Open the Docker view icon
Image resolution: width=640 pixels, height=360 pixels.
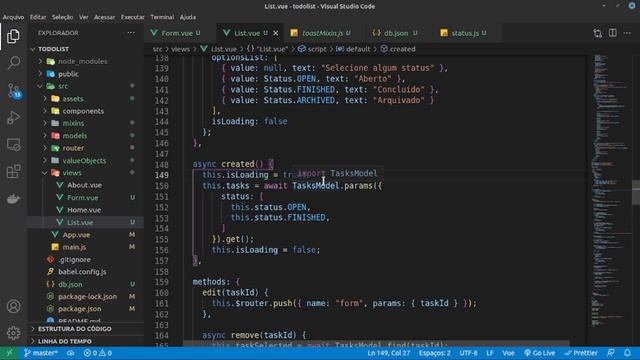point(13,199)
